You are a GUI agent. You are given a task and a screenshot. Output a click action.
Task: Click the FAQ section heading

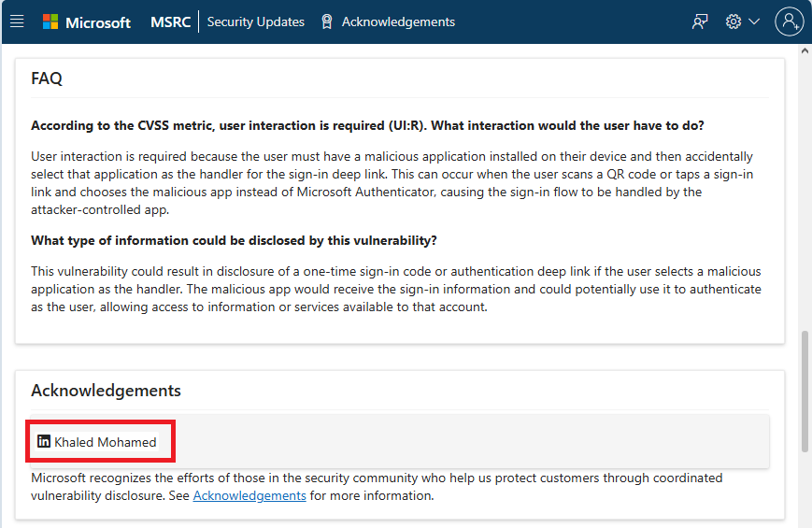[47, 78]
